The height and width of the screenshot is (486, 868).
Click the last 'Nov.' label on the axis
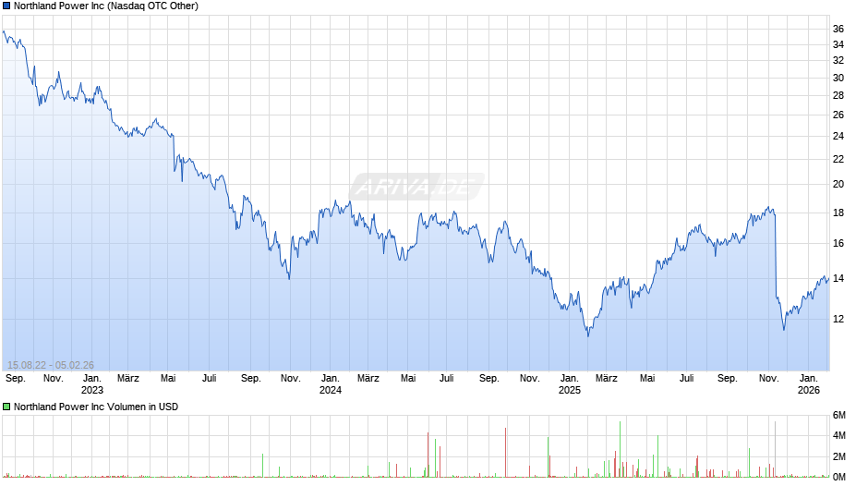click(x=768, y=379)
